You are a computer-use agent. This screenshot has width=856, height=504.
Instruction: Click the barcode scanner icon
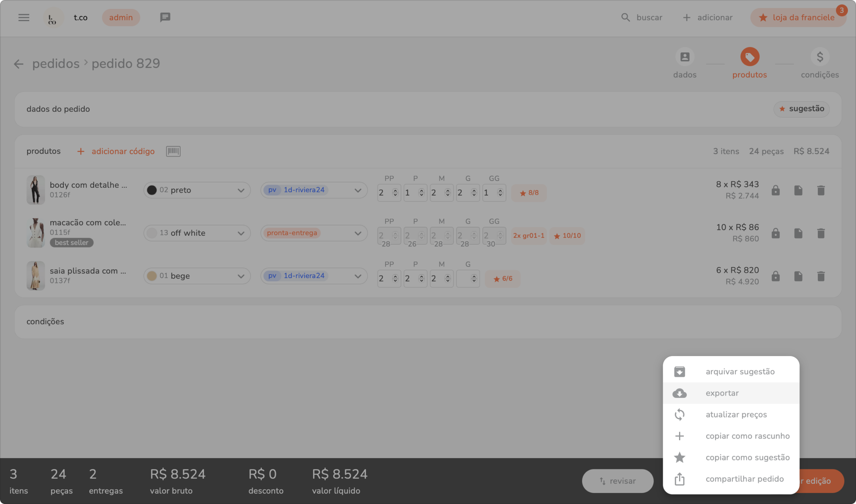[x=173, y=151]
